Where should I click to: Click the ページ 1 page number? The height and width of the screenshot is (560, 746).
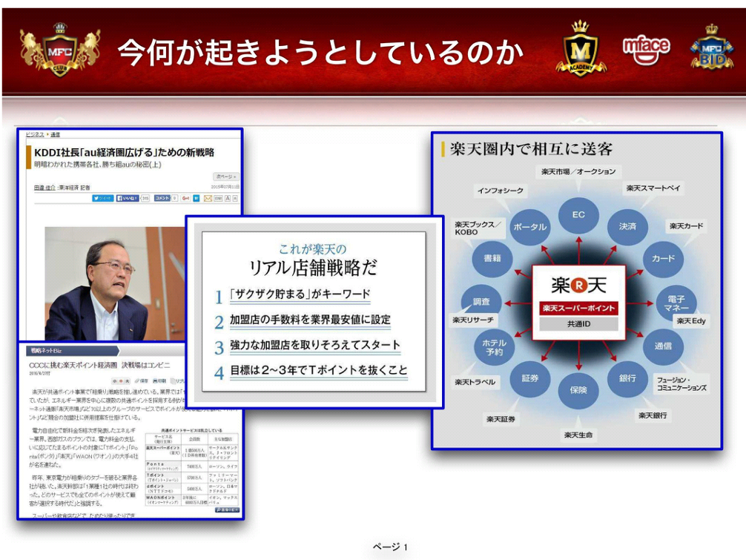click(390, 547)
